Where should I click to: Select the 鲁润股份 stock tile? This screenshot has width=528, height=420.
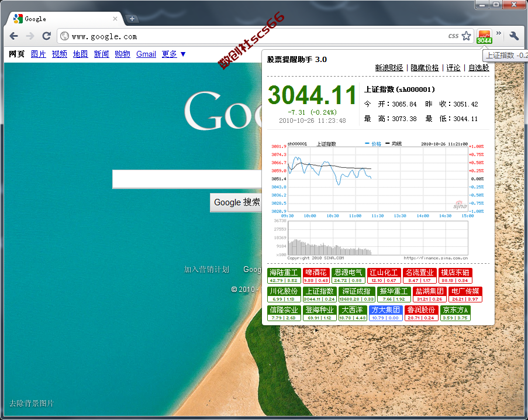421,313
